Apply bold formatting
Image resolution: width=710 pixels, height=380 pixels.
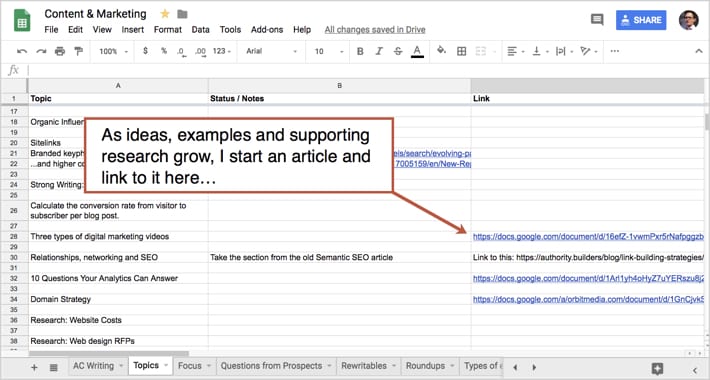(x=360, y=51)
